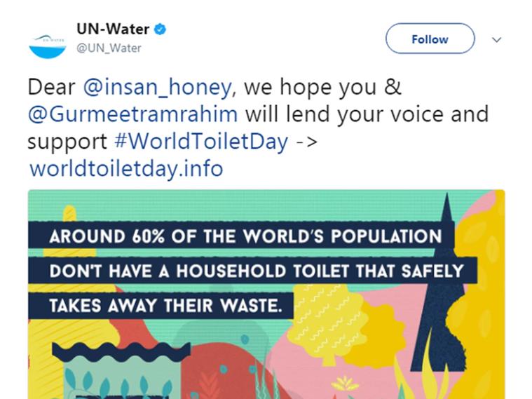This screenshot has height=399, width=532.
Task: Select the #WorldToiletDay hashtag
Action: [202, 142]
